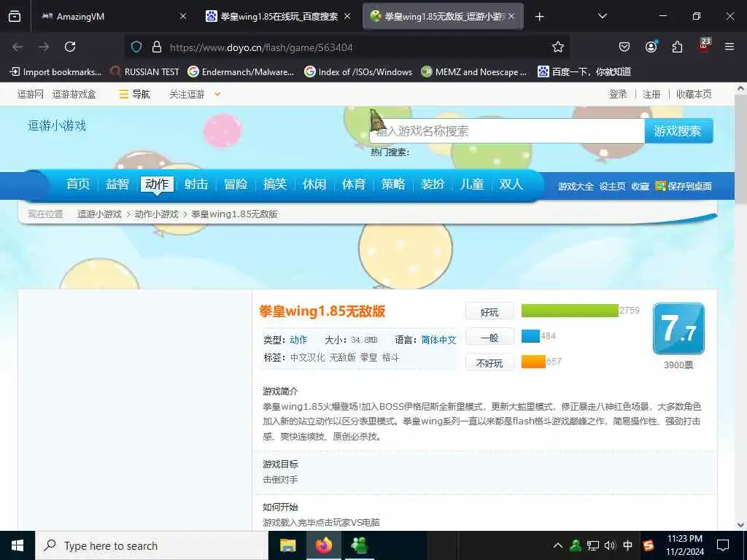Image resolution: width=747 pixels, height=560 pixels.
Task: Click the 登录 login link
Action: point(618,94)
